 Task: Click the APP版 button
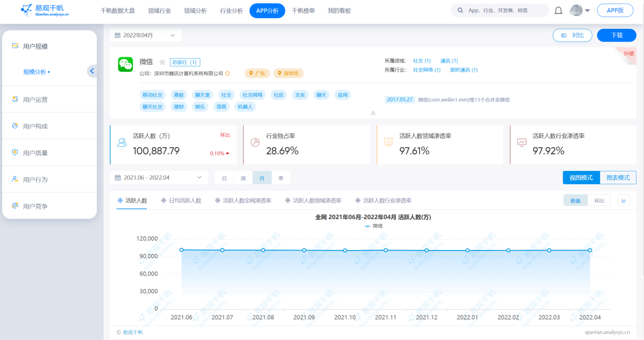click(615, 10)
